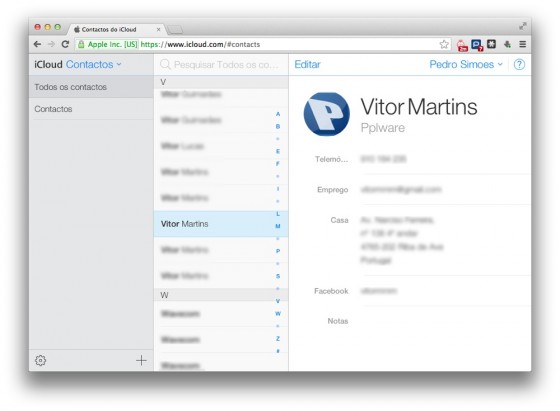This screenshot has width=560, height=411.
Task: Click the Pplware contact photo
Action: pos(326,114)
